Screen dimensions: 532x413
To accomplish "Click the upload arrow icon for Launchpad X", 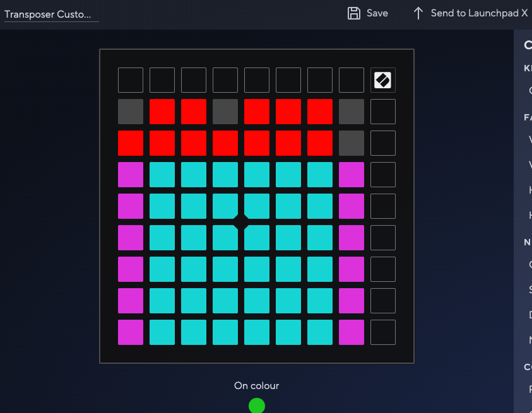I will (418, 13).
